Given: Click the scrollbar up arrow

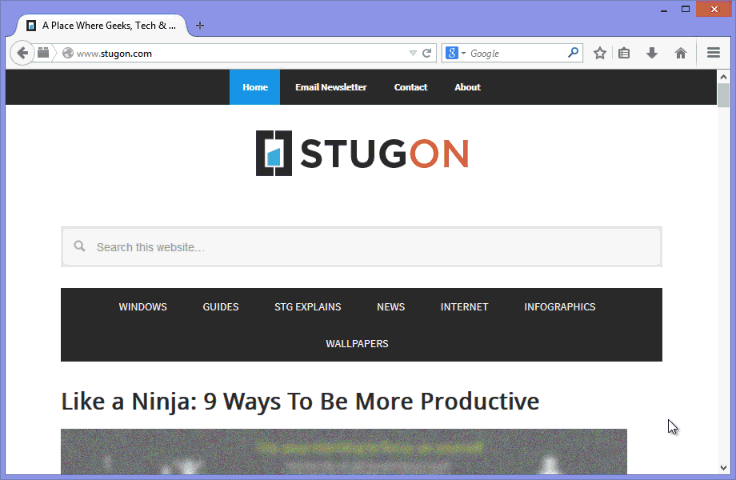Looking at the screenshot, I should 723,76.
